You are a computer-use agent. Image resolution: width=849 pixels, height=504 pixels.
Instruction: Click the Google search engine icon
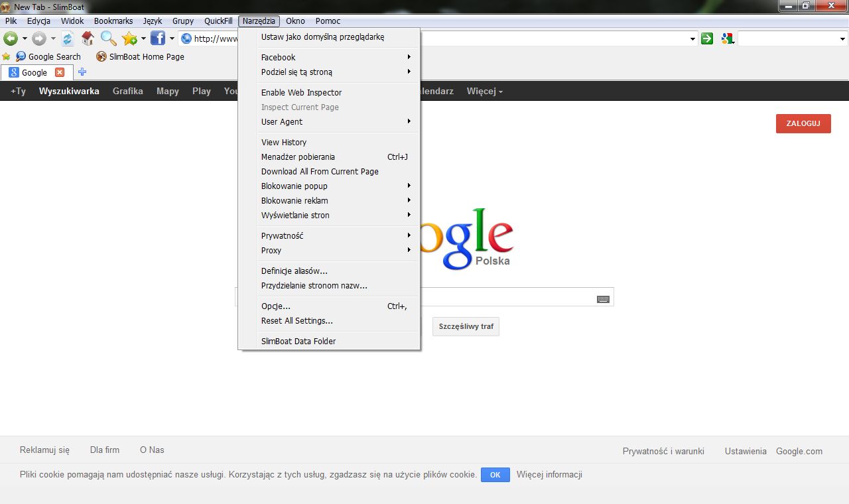[x=728, y=38]
